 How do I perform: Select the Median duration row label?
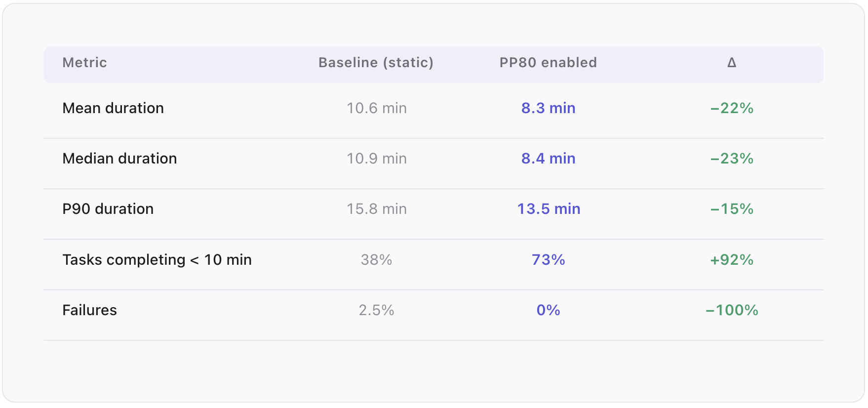coord(119,159)
